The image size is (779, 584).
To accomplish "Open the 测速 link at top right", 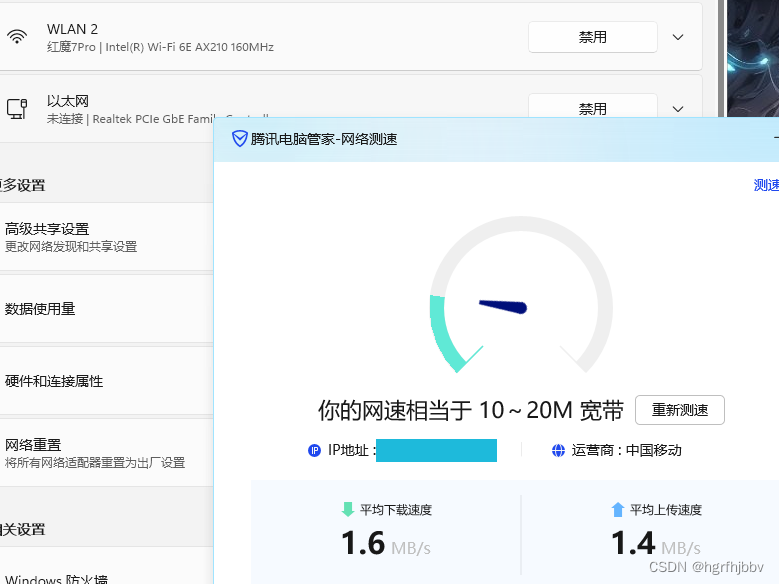I will click(x=766, y=185).
